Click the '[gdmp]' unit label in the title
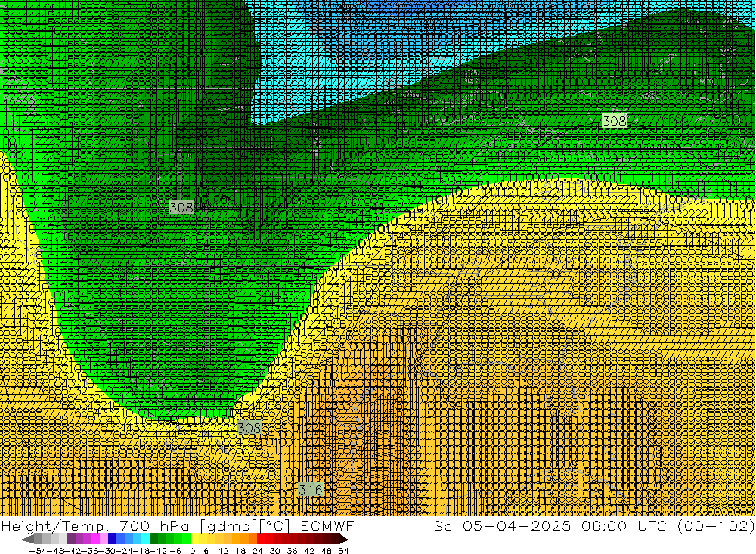This screenshot has width=756, height=554. (227, 525)
